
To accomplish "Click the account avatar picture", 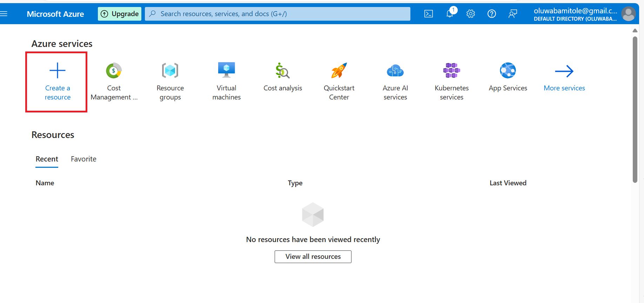I will (628, 14).
